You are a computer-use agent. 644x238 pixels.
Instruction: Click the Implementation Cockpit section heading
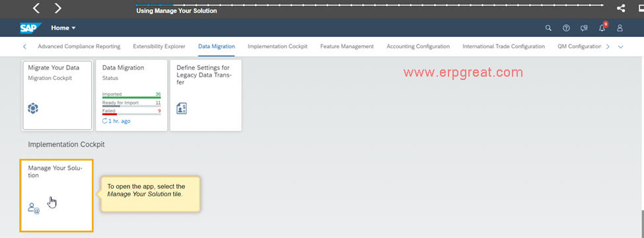click(x=66, y=145)
